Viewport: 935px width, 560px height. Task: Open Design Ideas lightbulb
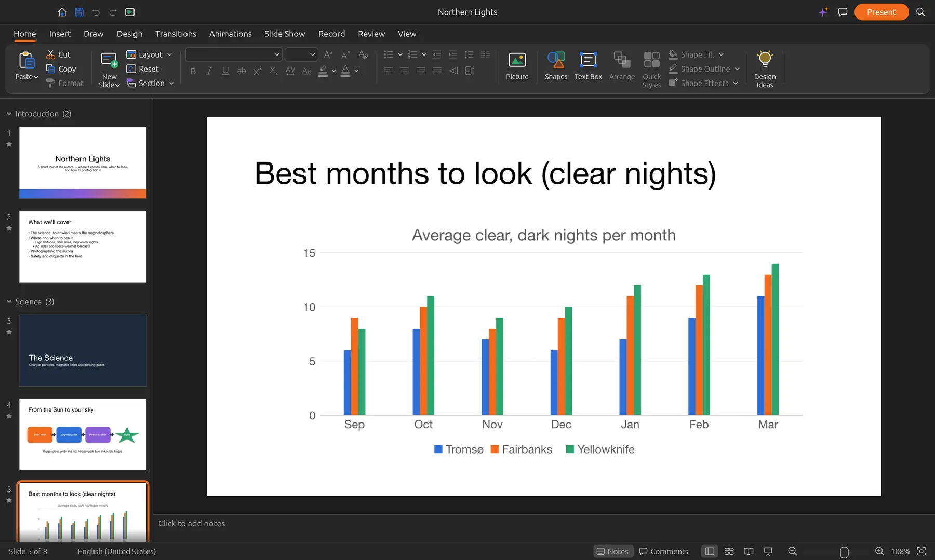tap(765, 69)
